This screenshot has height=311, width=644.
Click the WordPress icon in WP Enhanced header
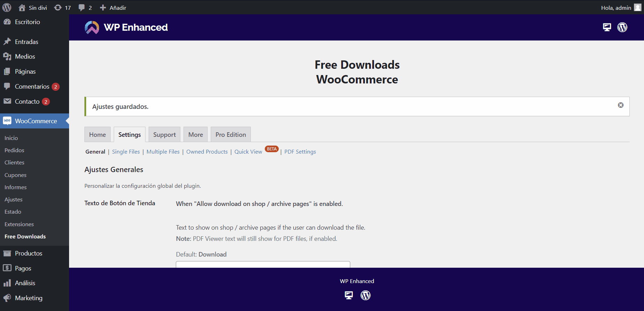[x=622, y=27]
